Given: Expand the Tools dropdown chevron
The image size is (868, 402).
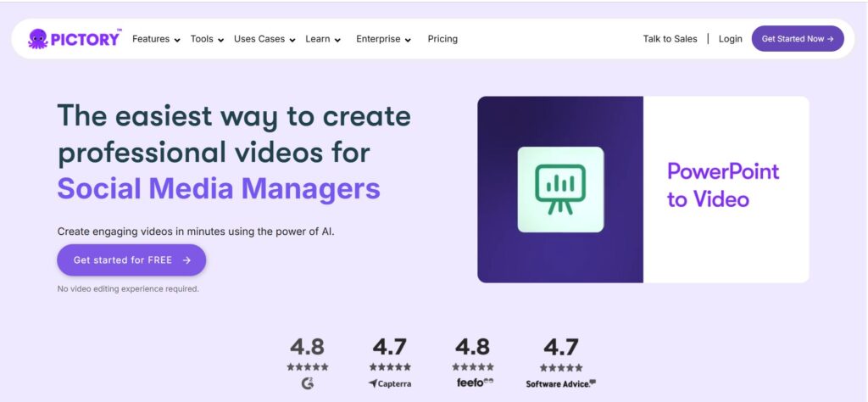Looking at the screenshot, I should [x=221, y=40].
